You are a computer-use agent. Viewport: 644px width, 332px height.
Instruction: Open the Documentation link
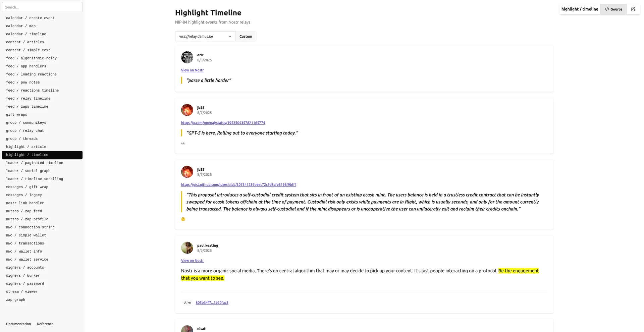[18, 324]
